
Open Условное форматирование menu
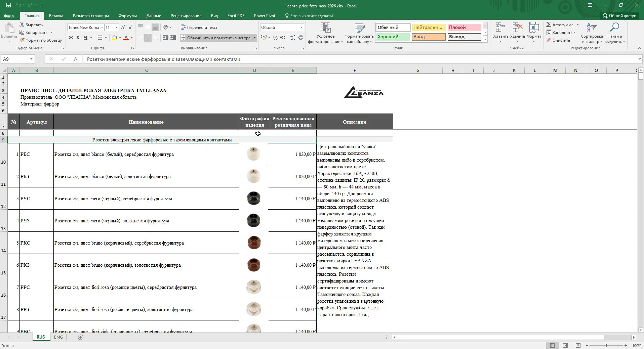pos(325,33)
